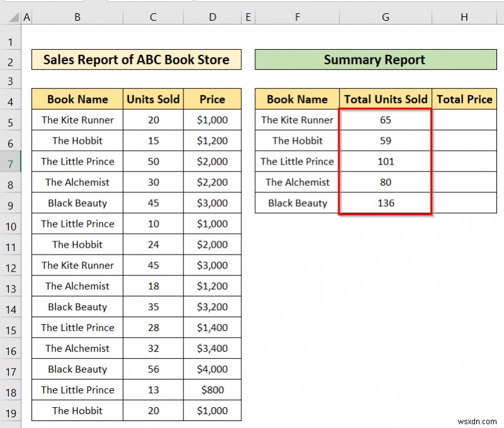Select the 'Total Units Sold' header cell
This screenshot has height=428, width=504.
(x=385, y=99)
